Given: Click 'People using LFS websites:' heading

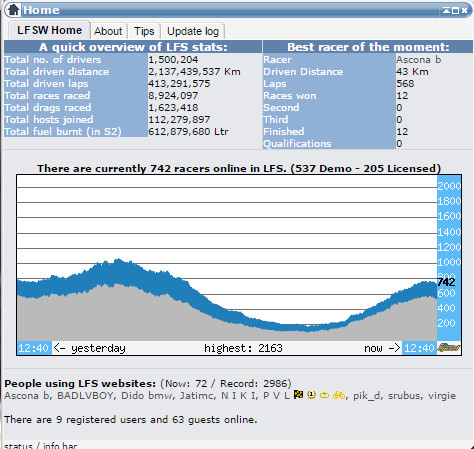Looking at the screenshot, I should click(x=80, y=384).
